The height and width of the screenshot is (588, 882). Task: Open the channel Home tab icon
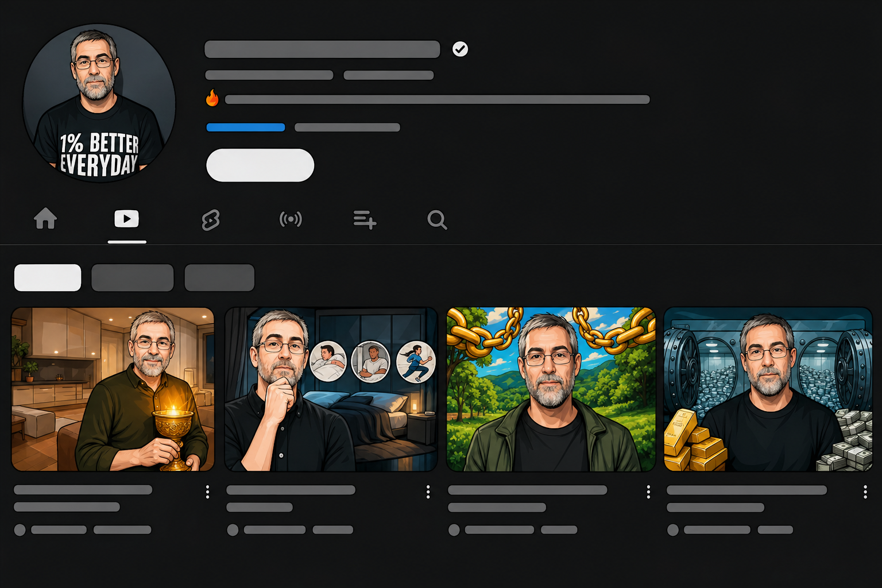(x=45, y=219)
